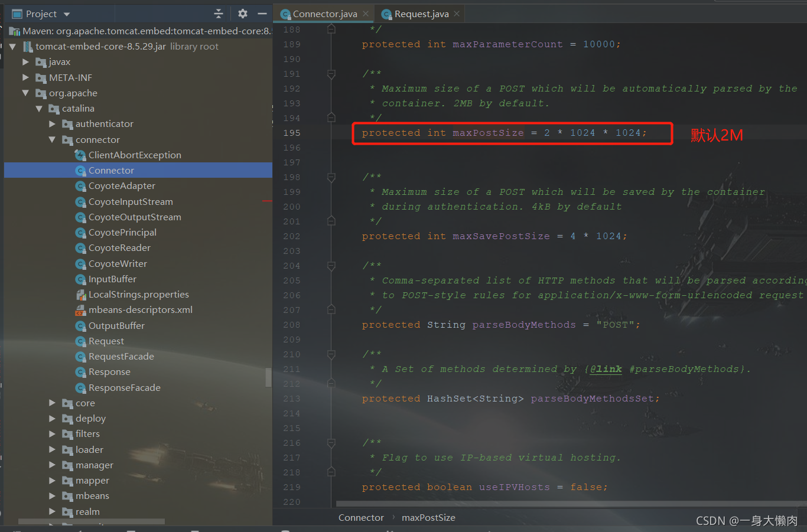Hide the Project tool window via minimize bar
Screen dimensions: 807x532
(262, 13)
